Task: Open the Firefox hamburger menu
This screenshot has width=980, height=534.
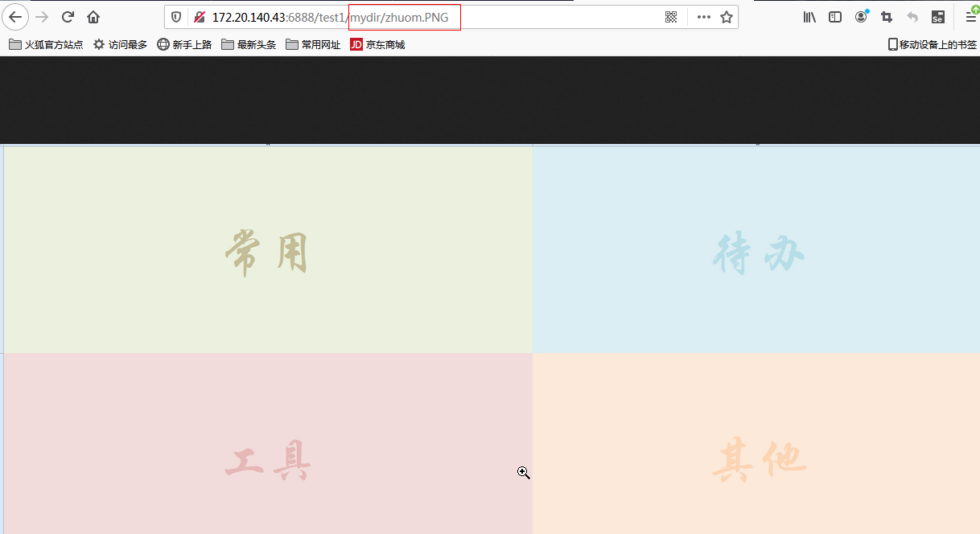Action: (970, 17)
